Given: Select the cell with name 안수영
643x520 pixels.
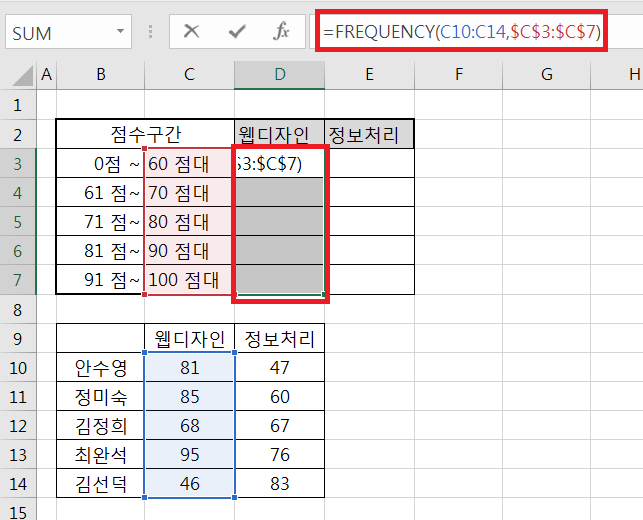Looking at the screenshot, I should click(x=100, y=368).
